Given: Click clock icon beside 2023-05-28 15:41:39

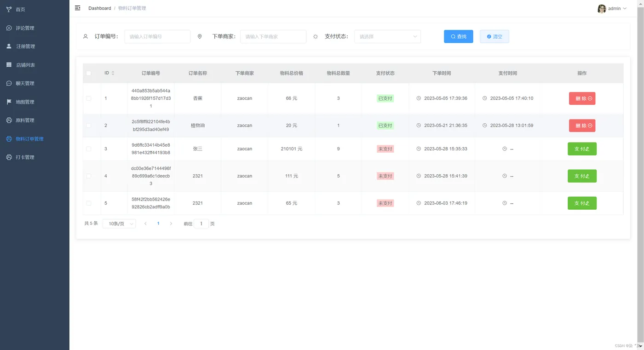Looking at the screenshot, I should [419, 176].
